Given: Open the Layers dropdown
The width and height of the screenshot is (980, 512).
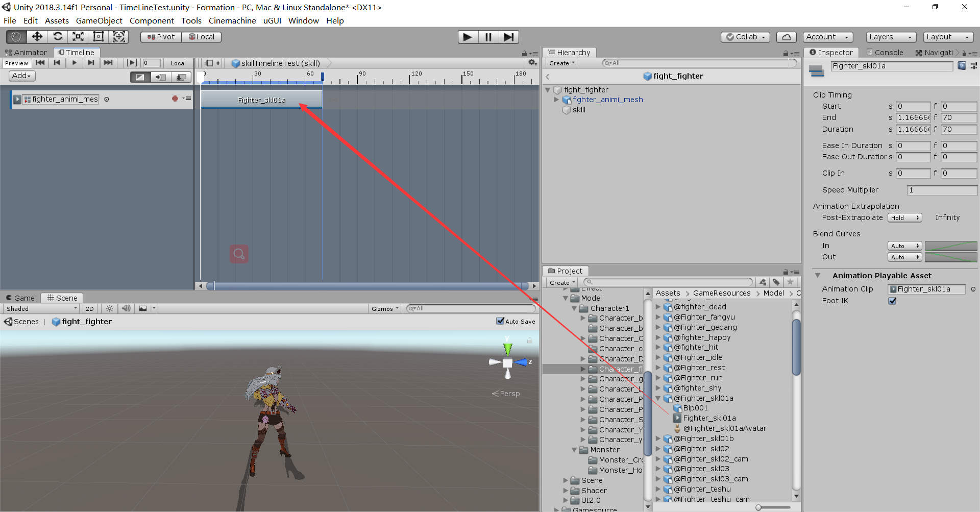Looking at the screenshot, I should (x=891, y=37).
